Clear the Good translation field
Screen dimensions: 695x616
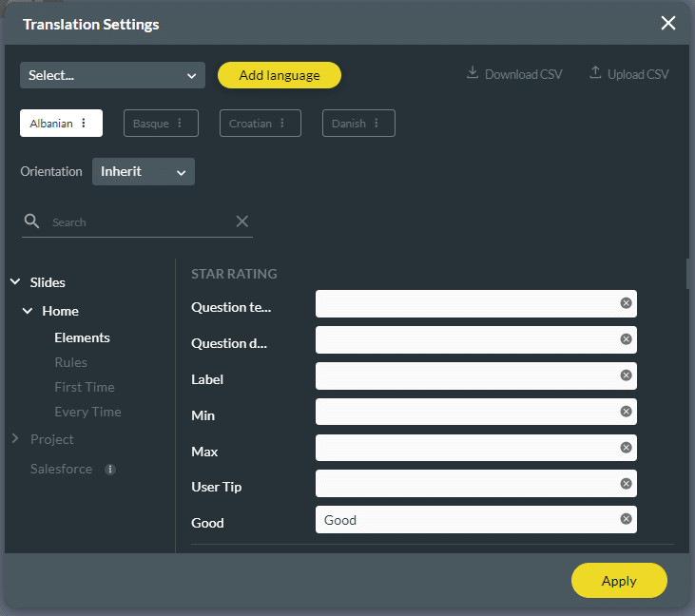(x=626, y=519)
